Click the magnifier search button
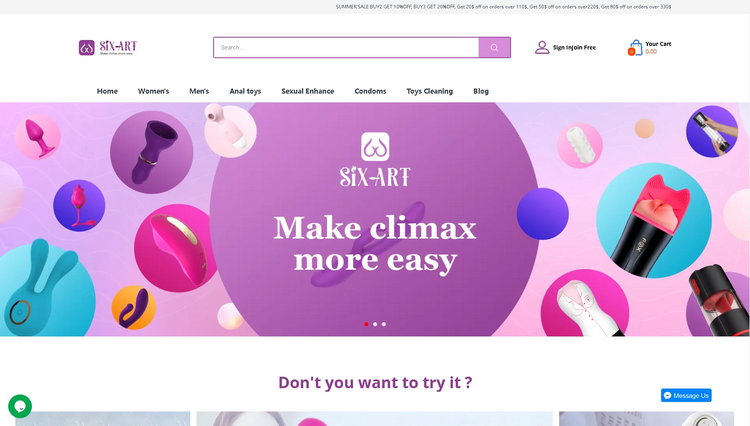Image resolution: width=750 pixels, height=426 pixels. pos(495,47)
